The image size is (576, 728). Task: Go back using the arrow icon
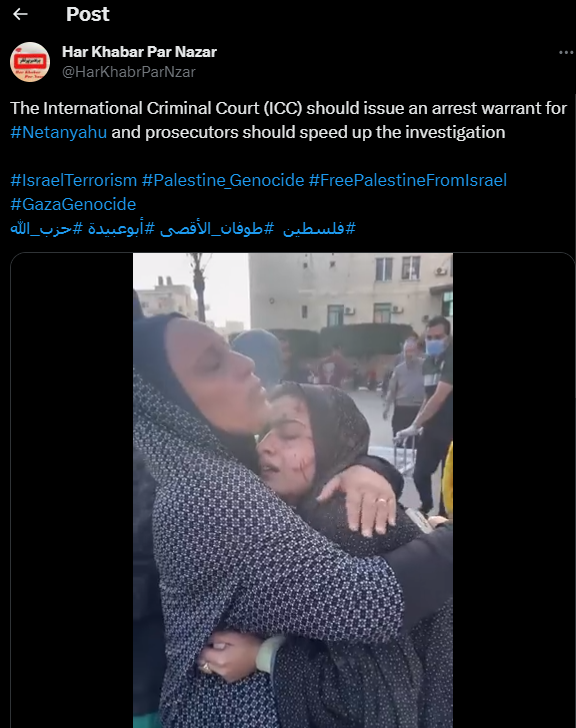pyautogui.click(x=20, y=14)
